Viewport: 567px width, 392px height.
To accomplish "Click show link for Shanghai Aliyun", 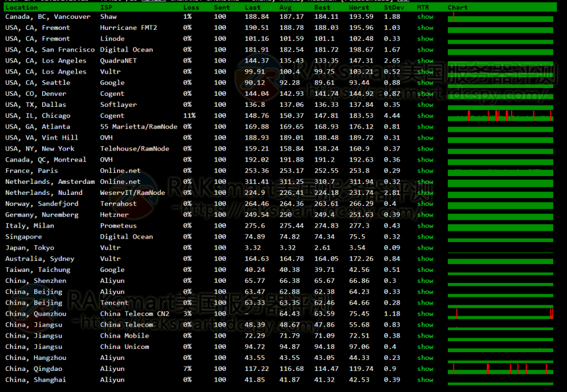I will [x=425, y=380].
